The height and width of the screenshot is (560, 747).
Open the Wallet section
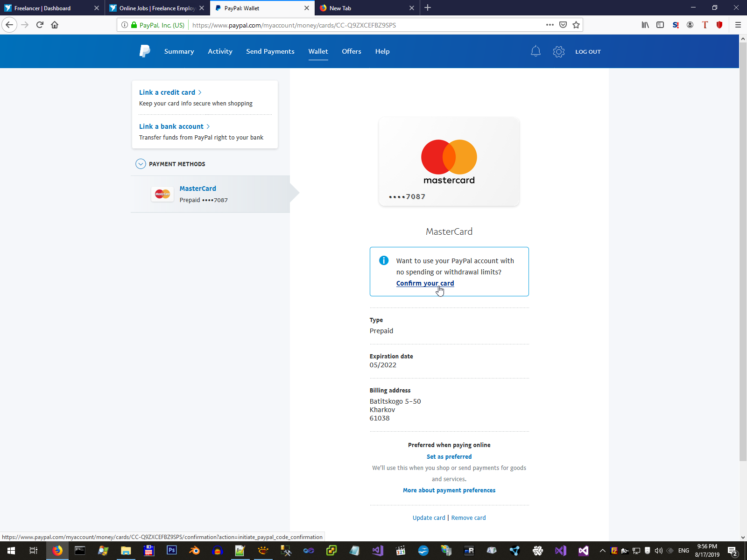[318, 51]
